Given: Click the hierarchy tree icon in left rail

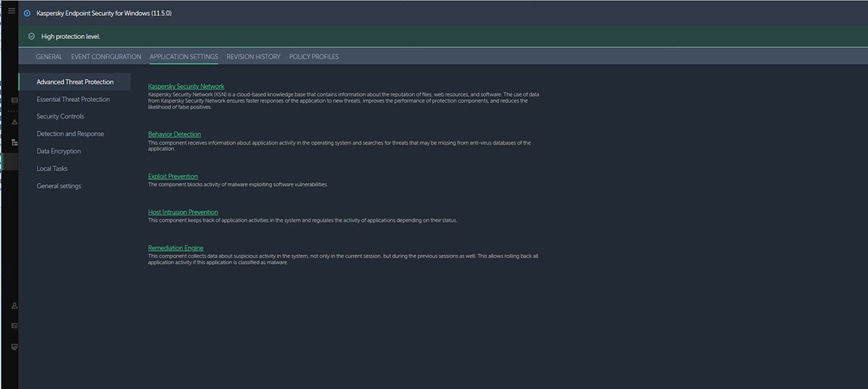Looking at the screenshot, I should [x=14, y=142].
